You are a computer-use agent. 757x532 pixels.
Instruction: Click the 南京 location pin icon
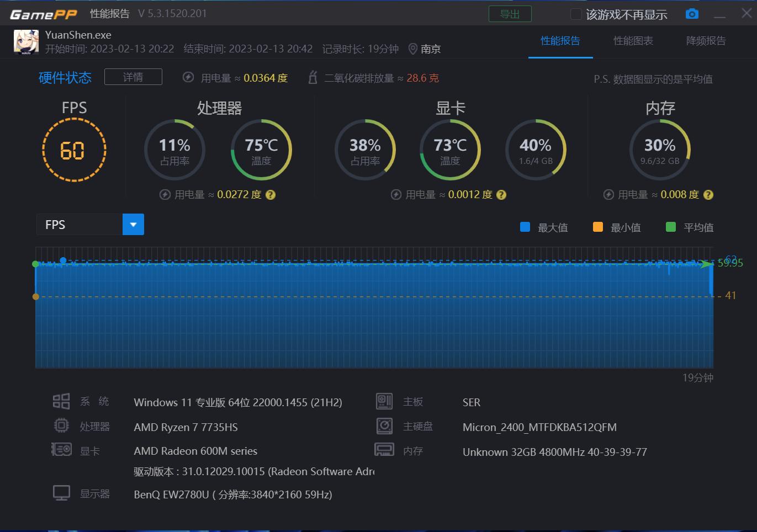(412, 49)
